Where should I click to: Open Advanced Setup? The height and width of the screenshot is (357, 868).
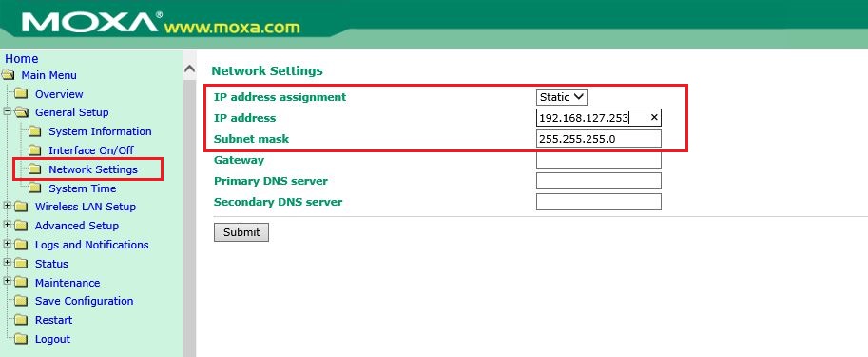tap(77, 226)
